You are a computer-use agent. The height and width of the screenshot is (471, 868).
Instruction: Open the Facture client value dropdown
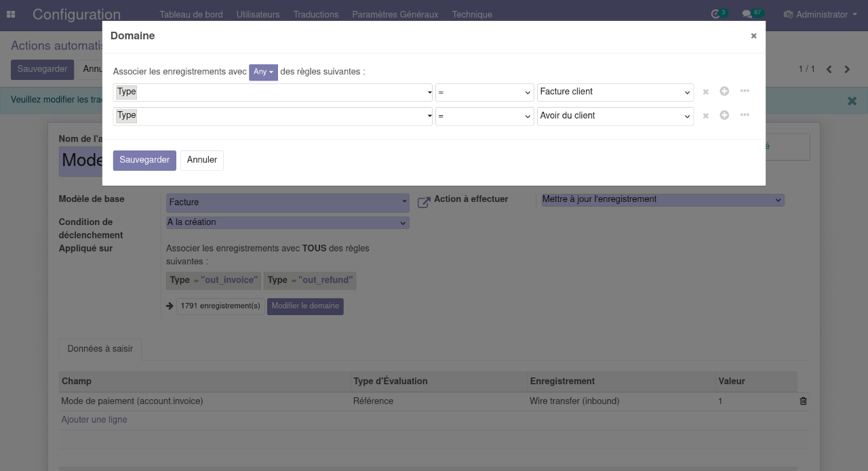click(x=614, y=92)
